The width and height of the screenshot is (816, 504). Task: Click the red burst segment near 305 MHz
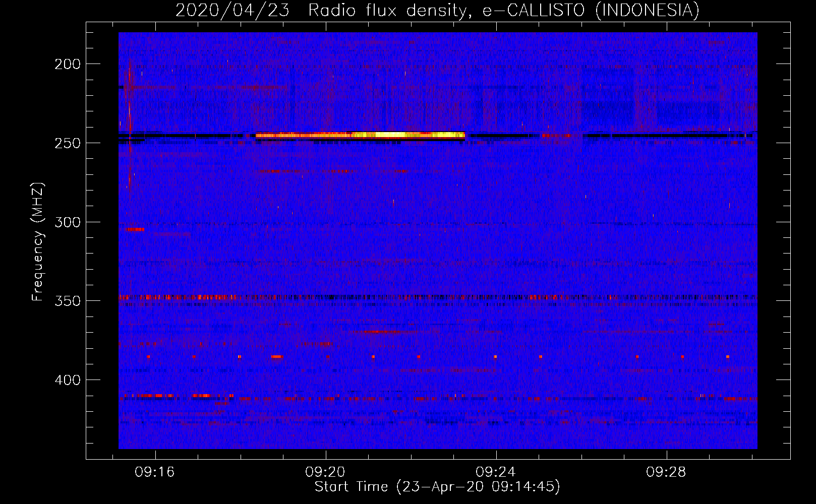click(x=135, y=229)
